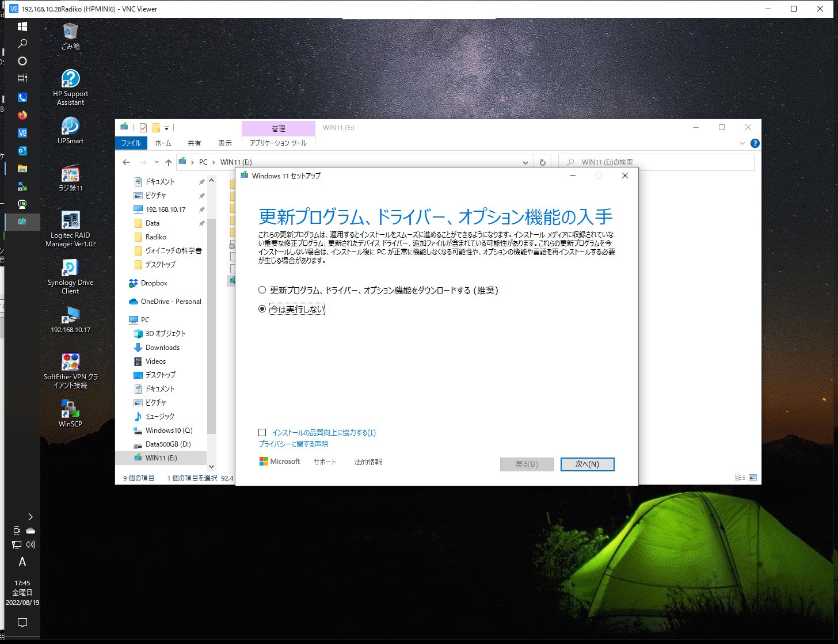
Task: Select the 今は実行しない radio option
Action: pos(292,309)
